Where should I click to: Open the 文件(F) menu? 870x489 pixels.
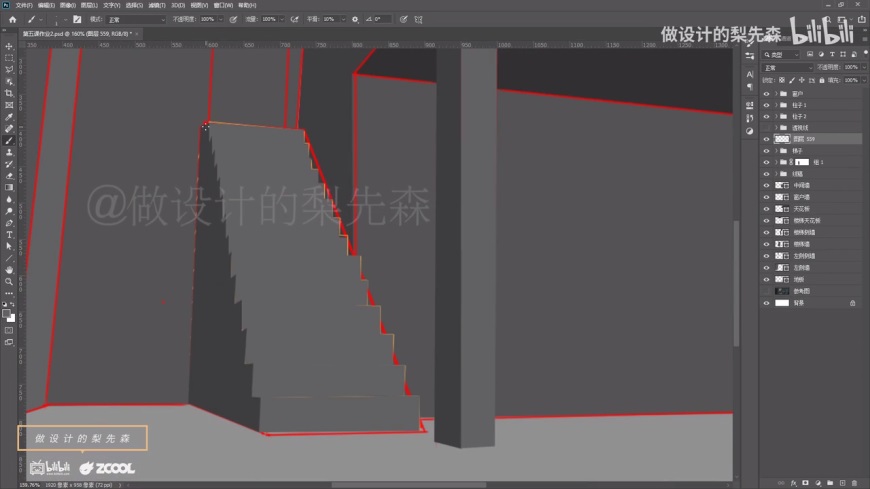pos(24,5)
